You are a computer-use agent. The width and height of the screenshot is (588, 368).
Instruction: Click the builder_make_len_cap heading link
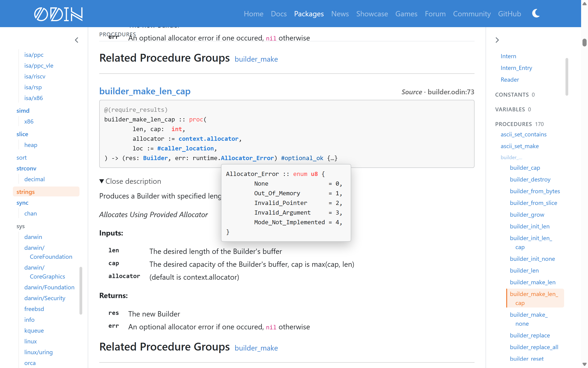point(145,91)
